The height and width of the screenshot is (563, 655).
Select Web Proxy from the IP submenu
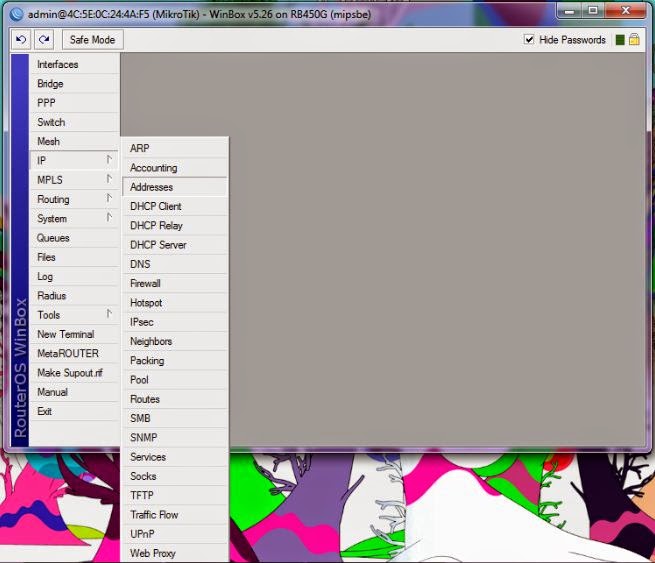click(175, 553)
